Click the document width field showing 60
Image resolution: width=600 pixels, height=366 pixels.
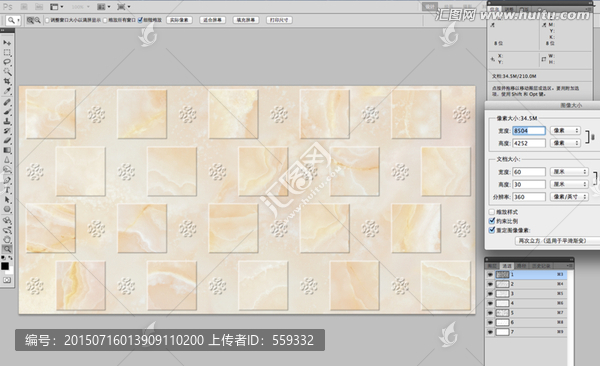click(x=529, y=172)
